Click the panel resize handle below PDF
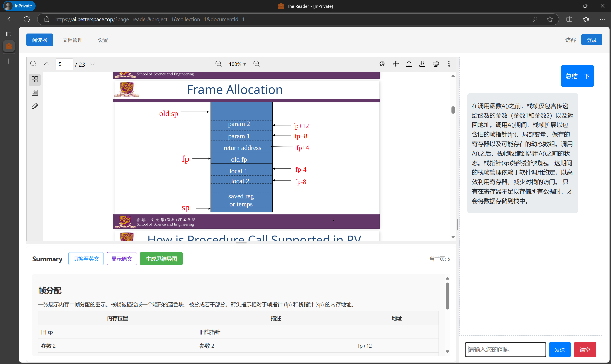This screenshot has height=364, width=611. coord(241,243)
